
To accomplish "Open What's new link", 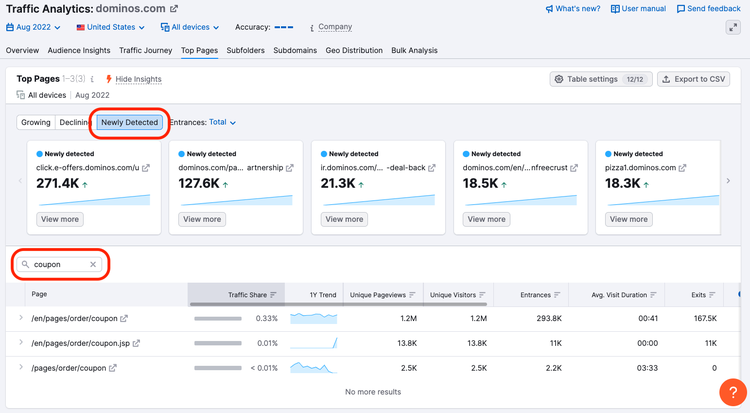I will click(x=573, y=9).
